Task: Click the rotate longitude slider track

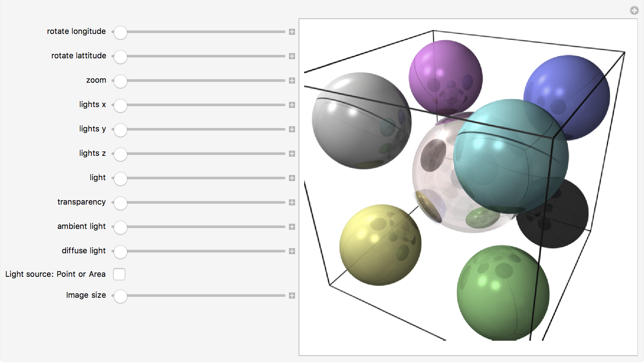Action: [199, 32]
